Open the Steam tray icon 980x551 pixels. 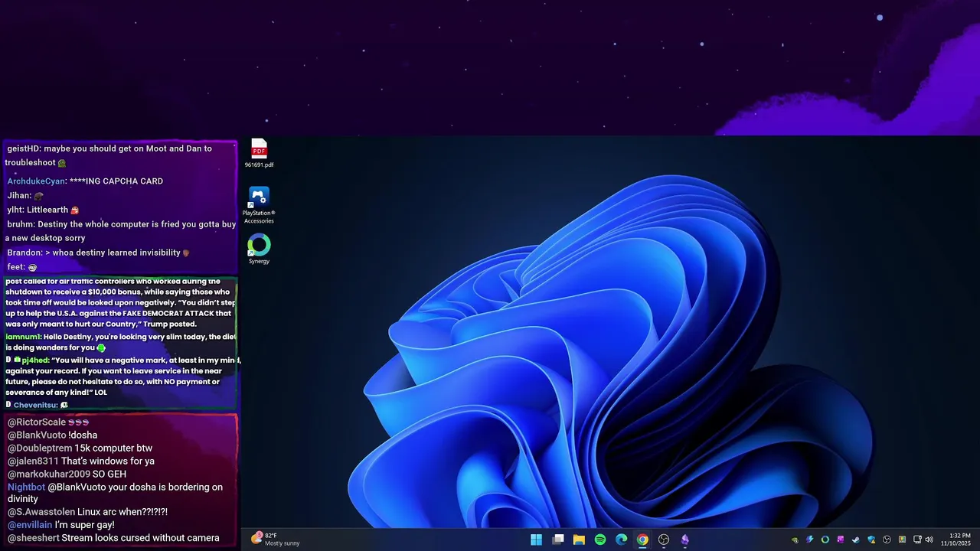(856, 540)
